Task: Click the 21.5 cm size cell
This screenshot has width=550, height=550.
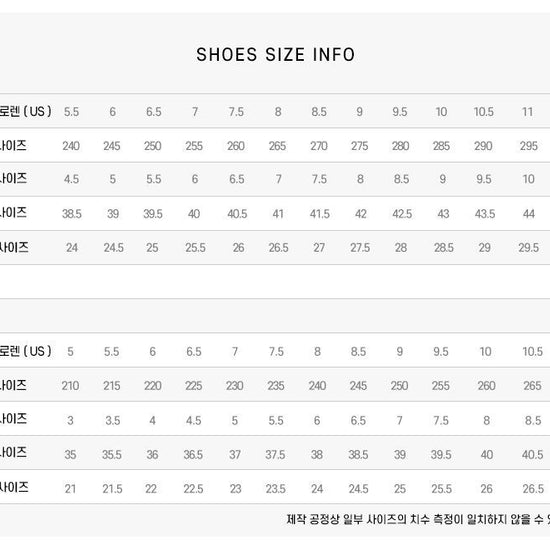Action: (x=112, y=489)
